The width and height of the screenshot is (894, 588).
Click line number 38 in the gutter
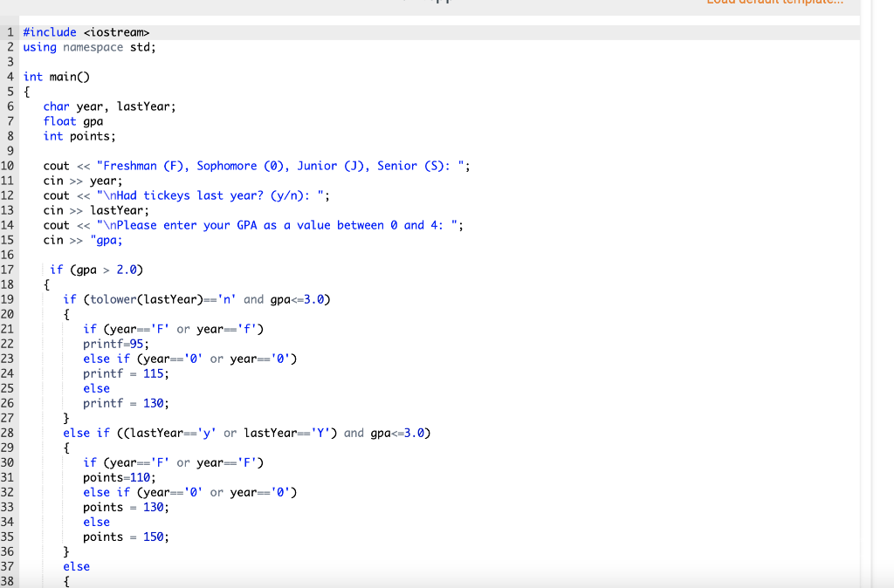[7, 581]
